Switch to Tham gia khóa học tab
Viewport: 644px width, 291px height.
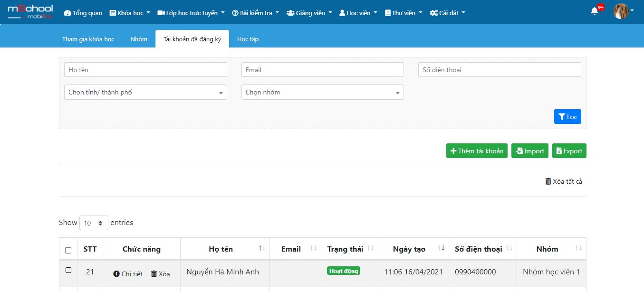tap(88, 39)
